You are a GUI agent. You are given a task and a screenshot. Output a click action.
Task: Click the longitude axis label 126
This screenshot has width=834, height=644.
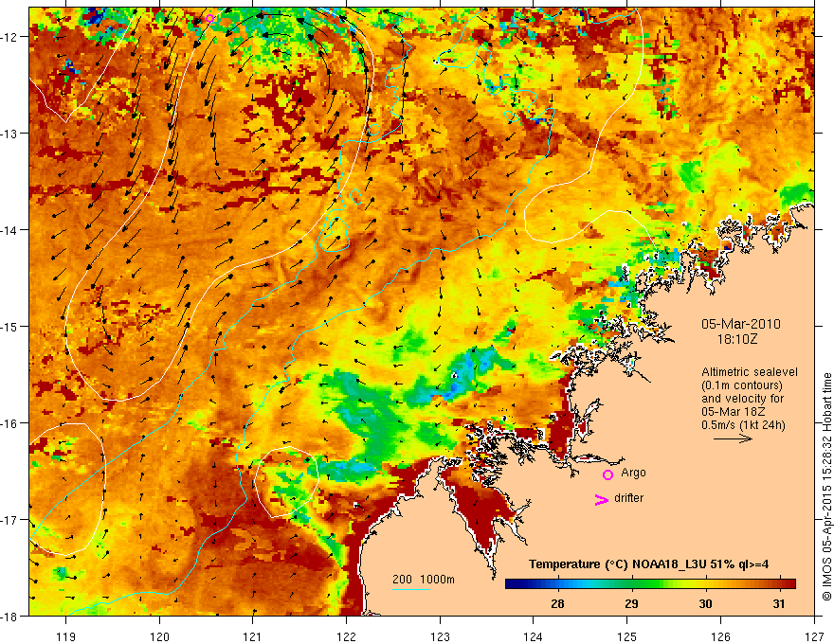click(x=720, y=636)
